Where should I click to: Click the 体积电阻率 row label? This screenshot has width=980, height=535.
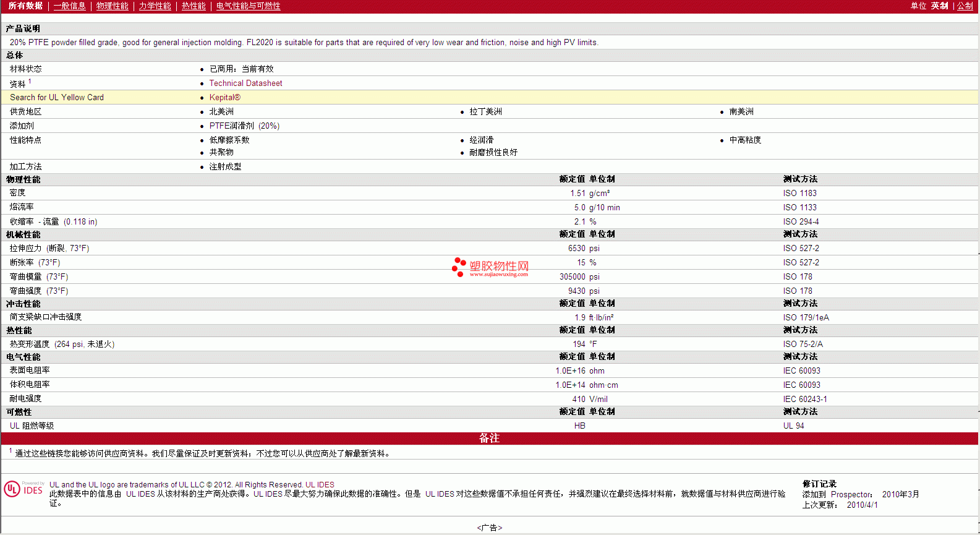coord(30,385)
